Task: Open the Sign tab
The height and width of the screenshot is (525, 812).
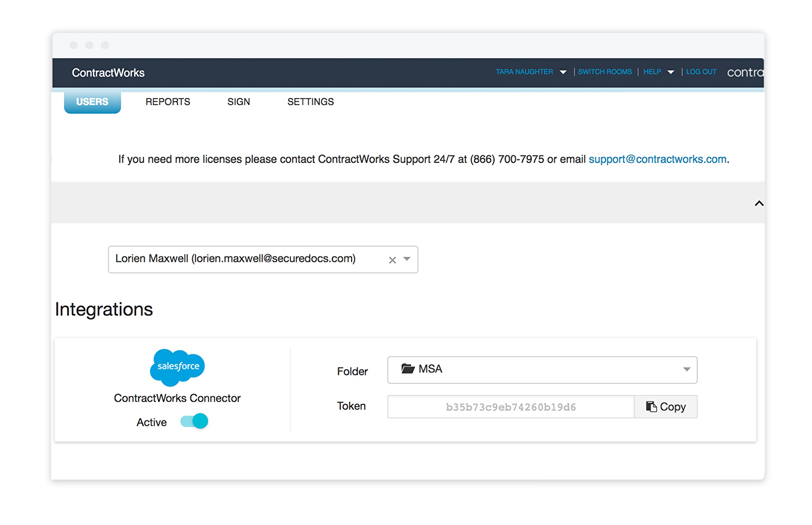Action: pyautogui.click(x=239, y=102)
